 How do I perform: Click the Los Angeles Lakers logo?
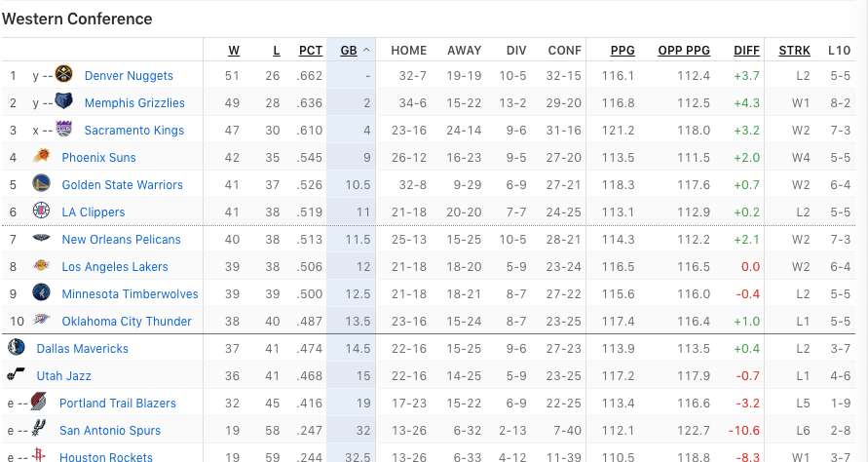coord(42,267)
